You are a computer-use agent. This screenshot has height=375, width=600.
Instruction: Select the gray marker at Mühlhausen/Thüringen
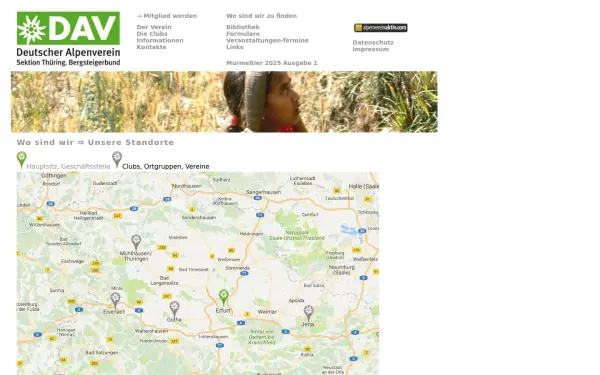pos(136,243)
